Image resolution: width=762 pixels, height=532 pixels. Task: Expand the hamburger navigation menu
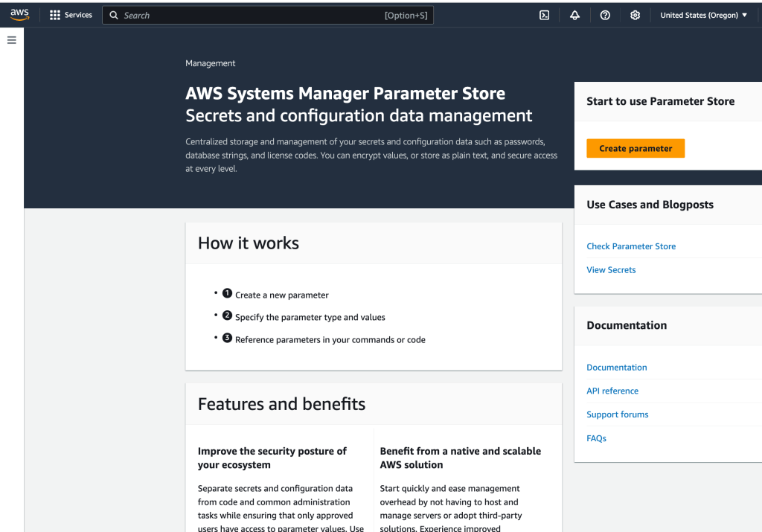12,40
